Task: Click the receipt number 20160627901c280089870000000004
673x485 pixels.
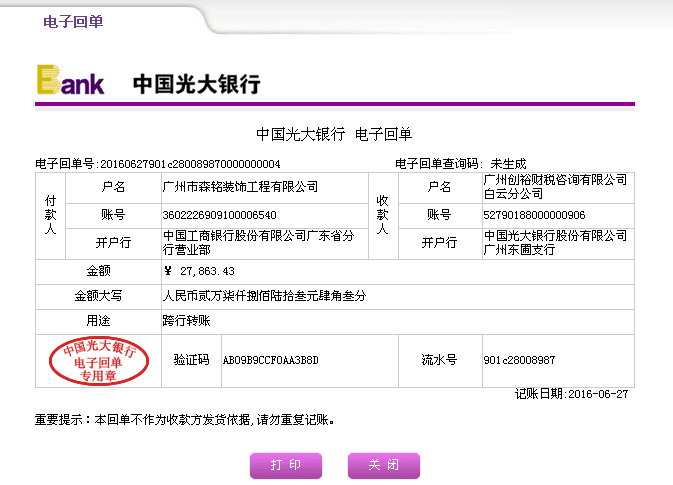Action: (190, 164)
